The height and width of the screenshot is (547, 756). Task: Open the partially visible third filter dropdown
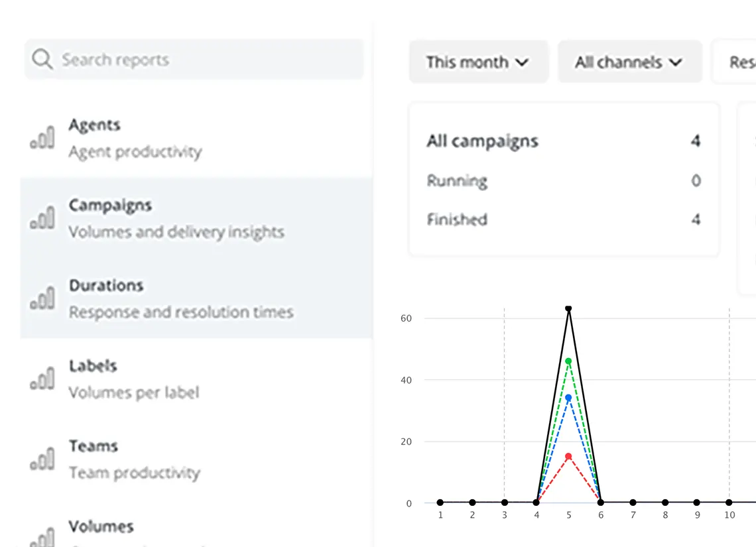(737, 62)
